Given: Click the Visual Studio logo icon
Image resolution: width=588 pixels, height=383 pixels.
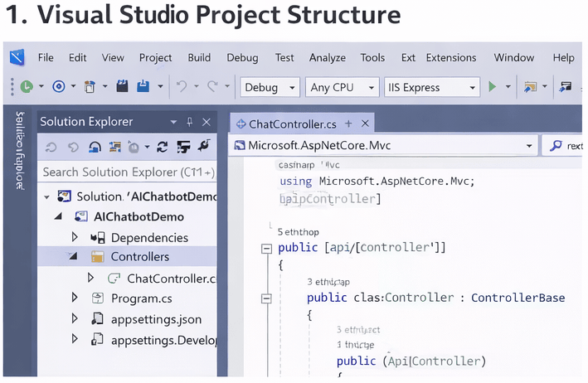Looking at the screenshot, I should [17, 57].
